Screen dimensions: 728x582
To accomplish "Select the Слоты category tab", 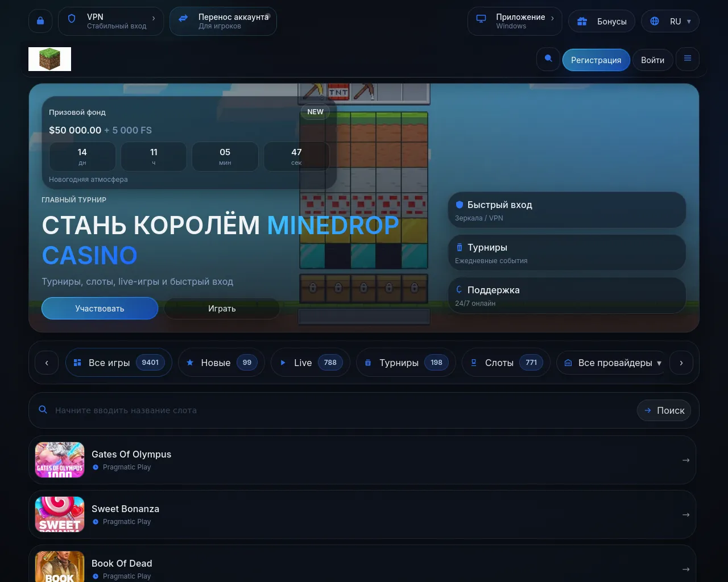I will (506, 362).
